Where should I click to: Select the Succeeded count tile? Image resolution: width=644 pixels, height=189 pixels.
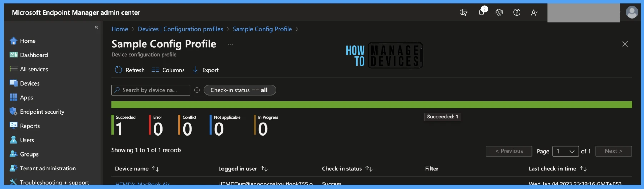(x=124, y=125)
